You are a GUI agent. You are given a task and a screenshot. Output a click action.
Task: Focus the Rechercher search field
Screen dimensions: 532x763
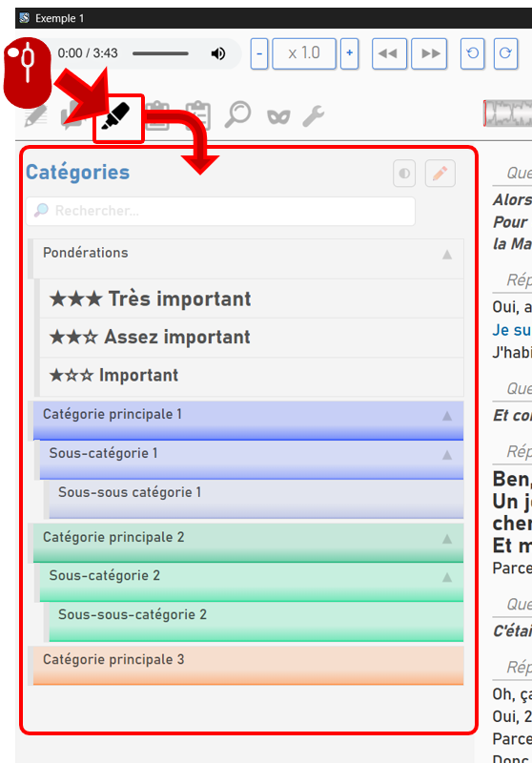tap(220, 211)
